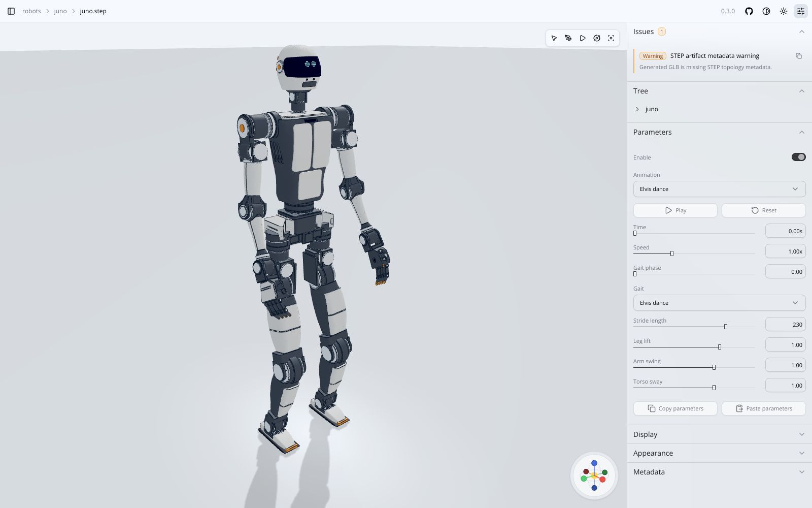Click the viewport toolbar play icon
This screenshot has width=812, height=508.
tap(583, 38)
